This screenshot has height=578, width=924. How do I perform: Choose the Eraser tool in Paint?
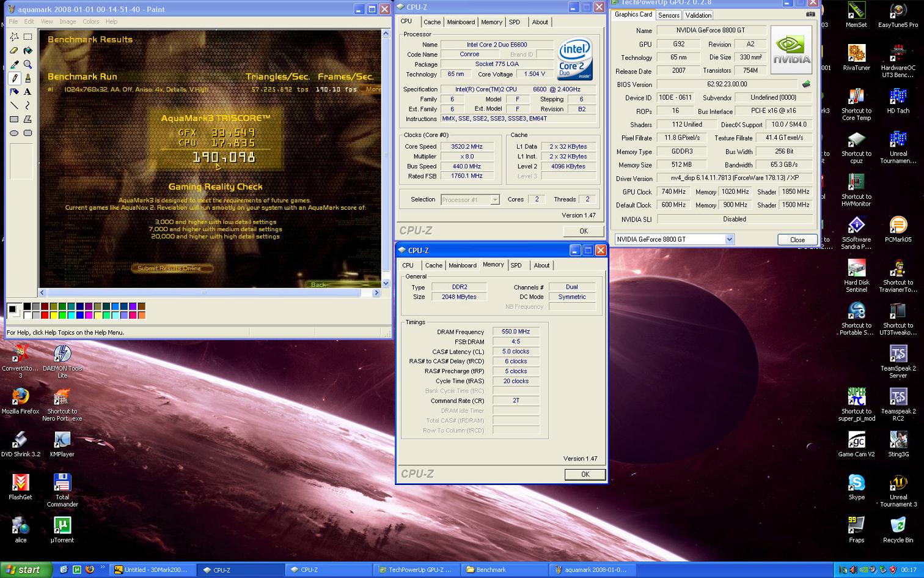click(14, 51)
